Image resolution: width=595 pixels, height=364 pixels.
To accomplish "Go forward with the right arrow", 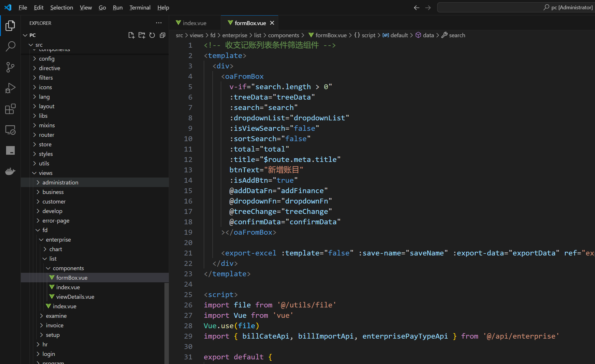I will [428, 8].
